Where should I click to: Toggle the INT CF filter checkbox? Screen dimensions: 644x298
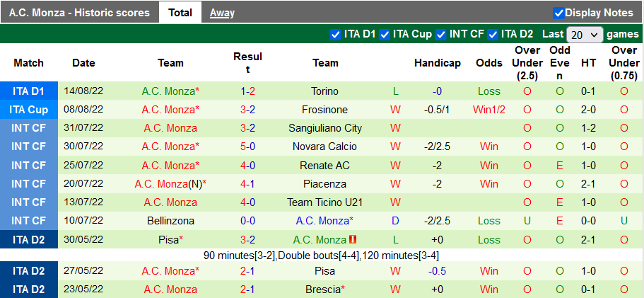(441, 34)
